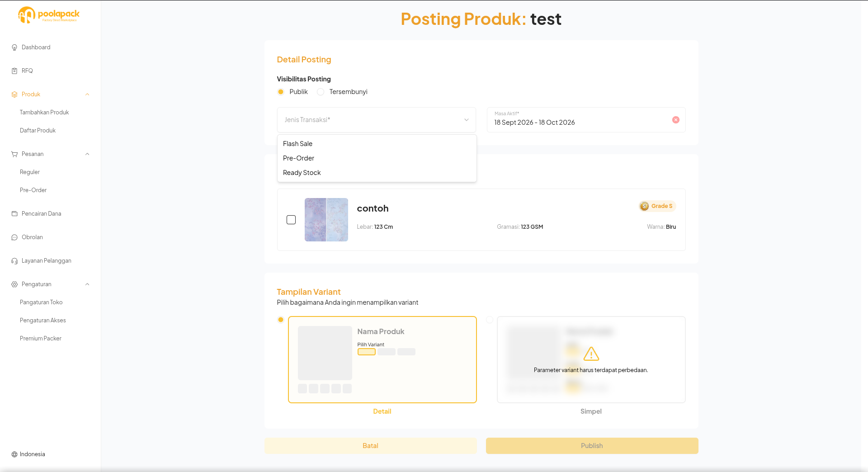Click the Pengaturan gear icon
The height and width of the screenshot is (472, 868).
tap(14, 284)
